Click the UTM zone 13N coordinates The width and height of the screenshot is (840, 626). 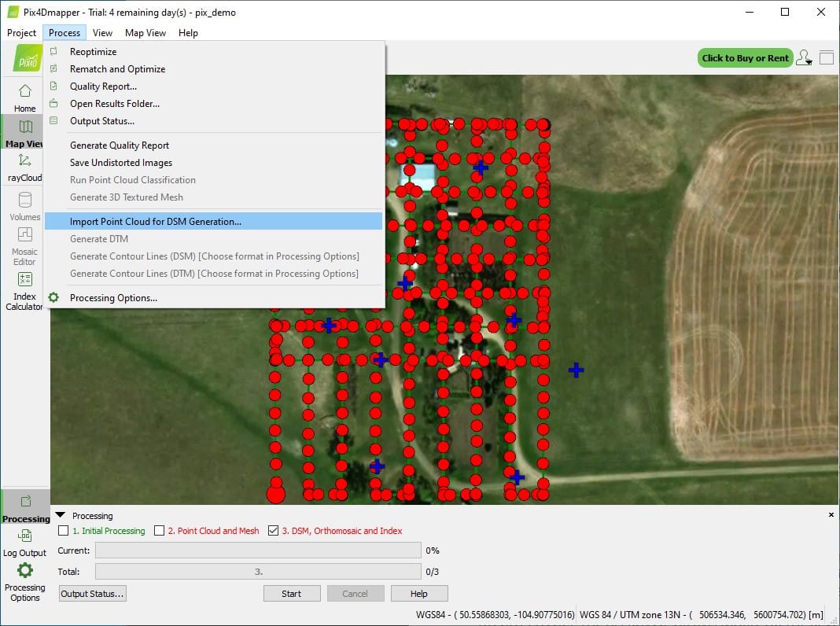pos(702,614)
